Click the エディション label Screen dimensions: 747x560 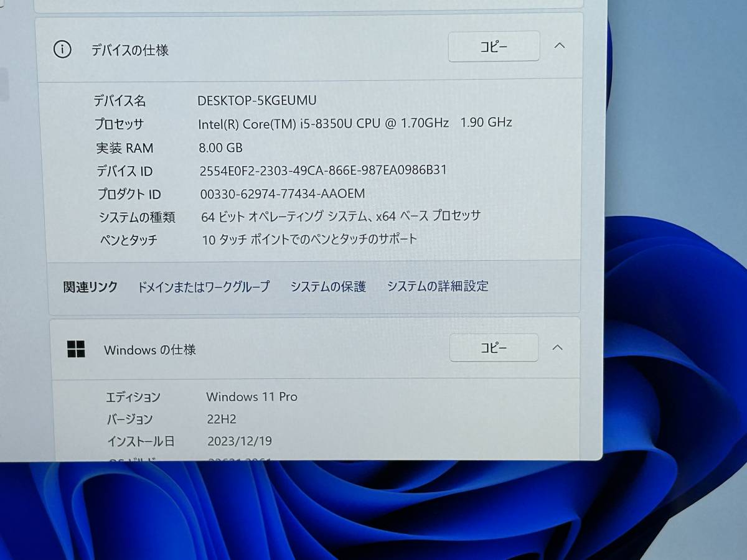pyautogui.click(x=133, y=397)
